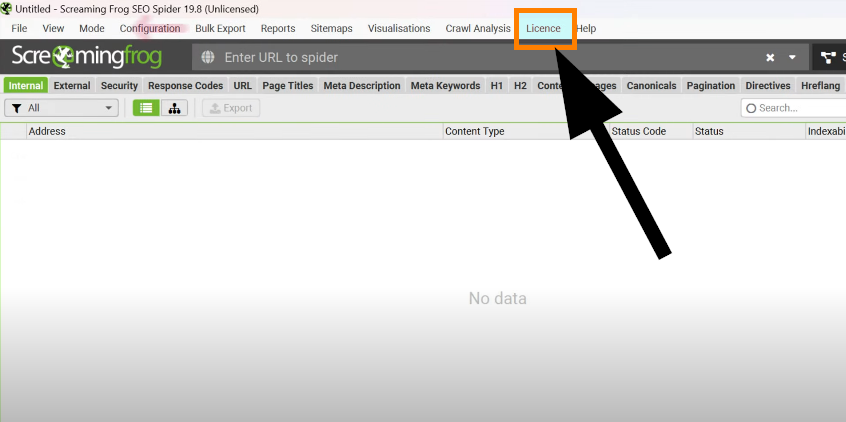Switch to the URL tab

pos(243,86)
